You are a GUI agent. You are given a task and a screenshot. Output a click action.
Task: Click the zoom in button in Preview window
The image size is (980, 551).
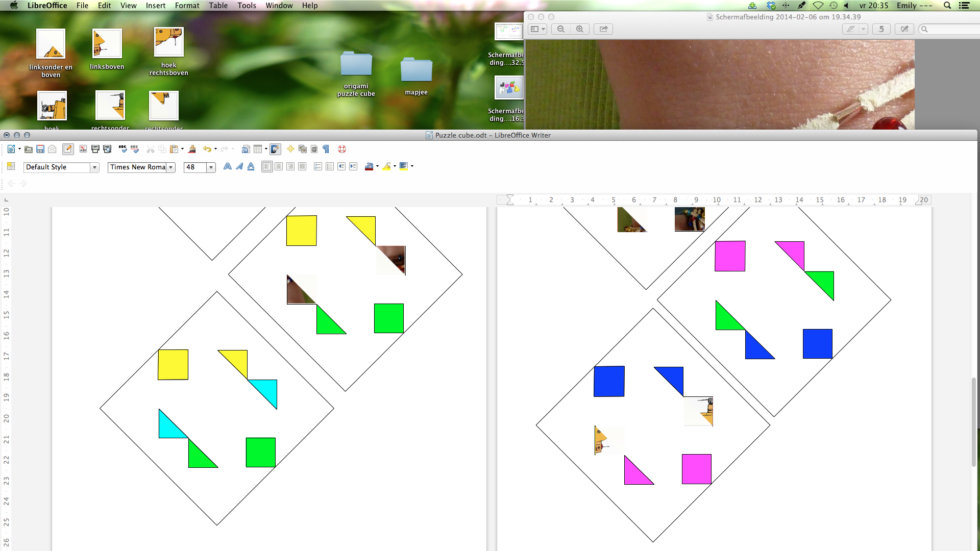(579, 29)
